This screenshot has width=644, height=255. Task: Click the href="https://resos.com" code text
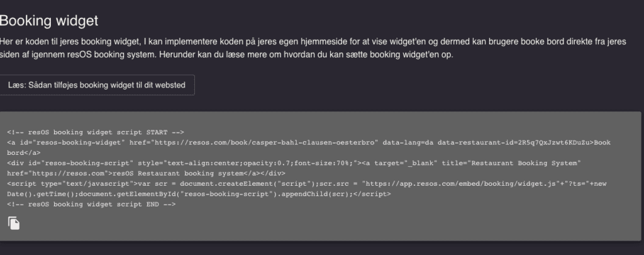[57, 173]
